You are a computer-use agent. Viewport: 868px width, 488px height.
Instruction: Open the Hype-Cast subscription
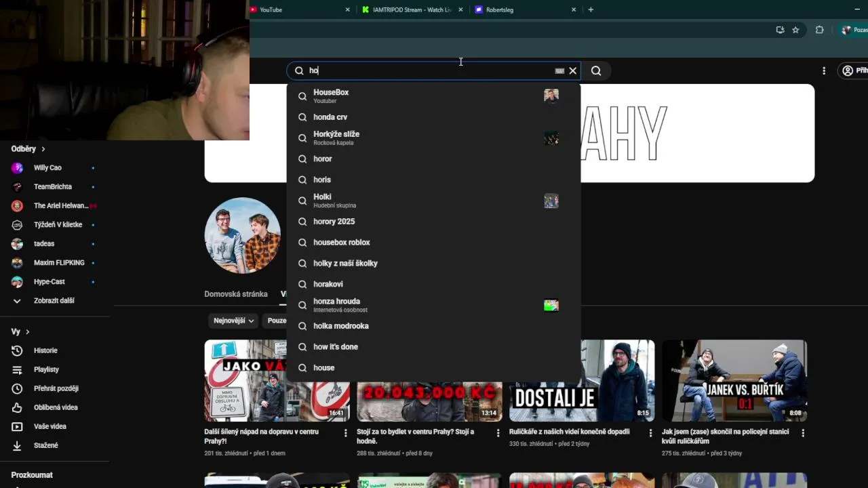54,281
